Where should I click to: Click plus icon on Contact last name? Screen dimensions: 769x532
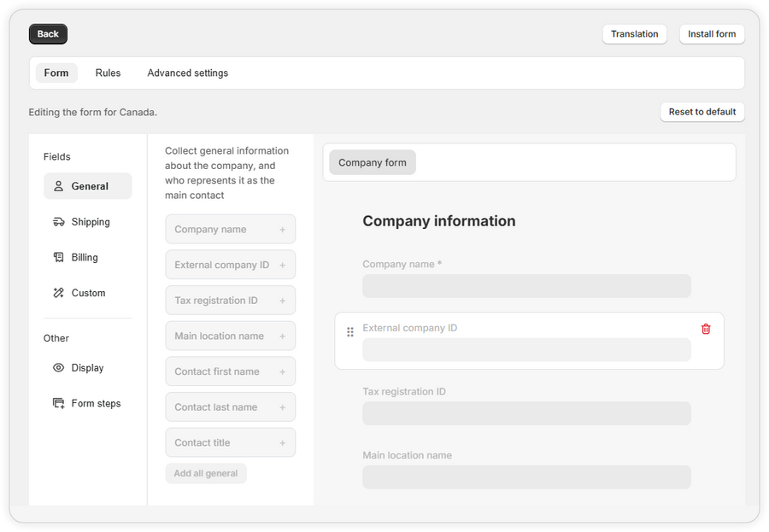point(283,407)
